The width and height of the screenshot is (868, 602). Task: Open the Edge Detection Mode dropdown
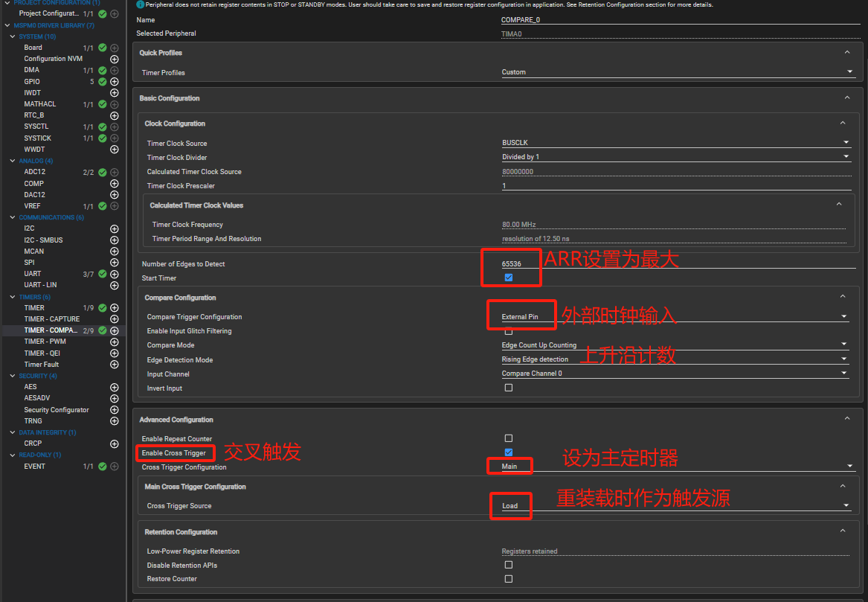(x=675, y=359)
